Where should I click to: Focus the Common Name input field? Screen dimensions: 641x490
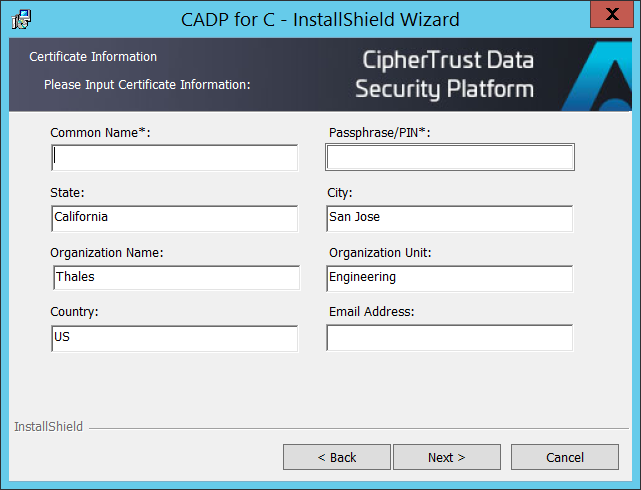click(x=174, y=158)
